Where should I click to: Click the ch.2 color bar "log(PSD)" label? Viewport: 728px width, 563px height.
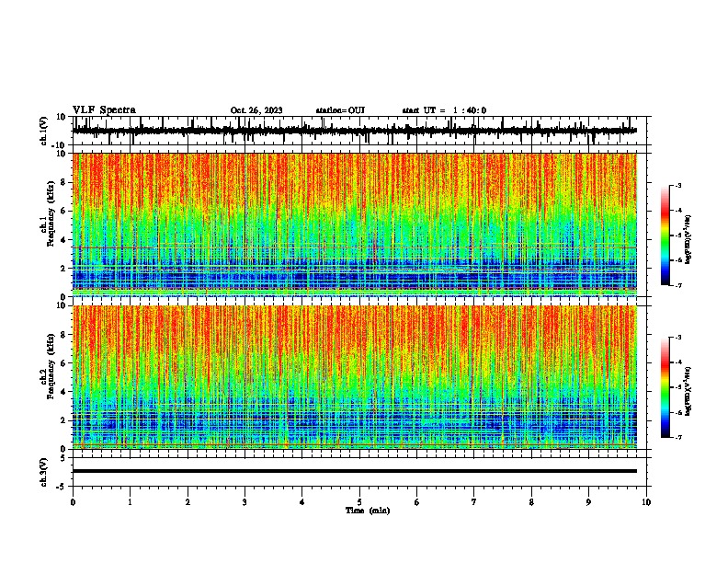[688, 391]
